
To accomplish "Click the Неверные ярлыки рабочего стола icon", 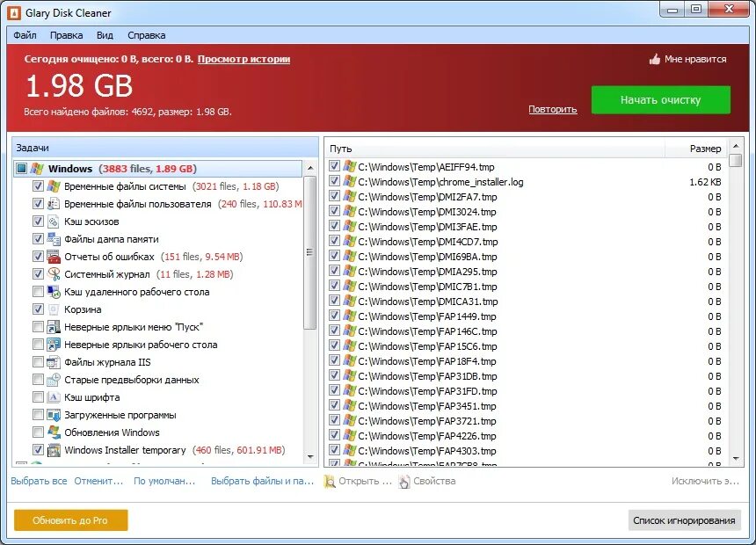I will (x=54, y=345).
